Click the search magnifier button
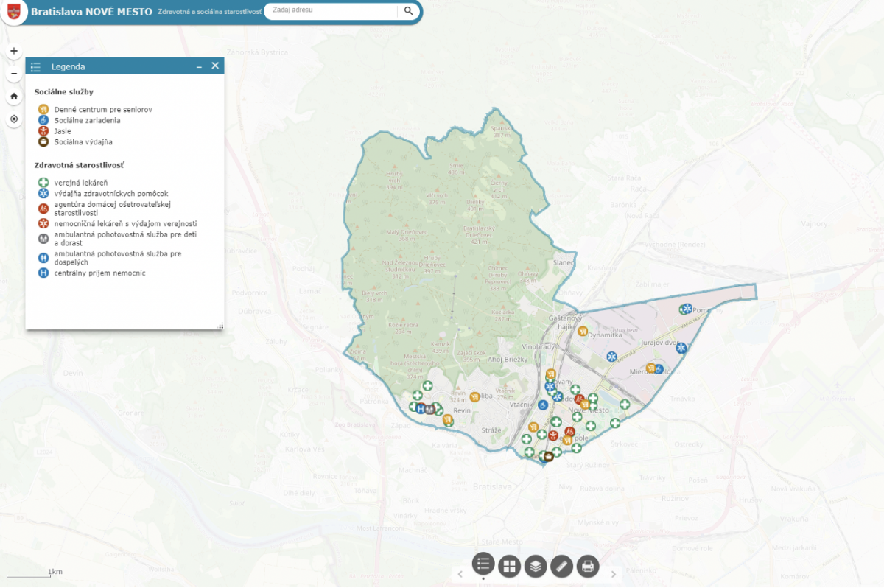 point(408,11)
